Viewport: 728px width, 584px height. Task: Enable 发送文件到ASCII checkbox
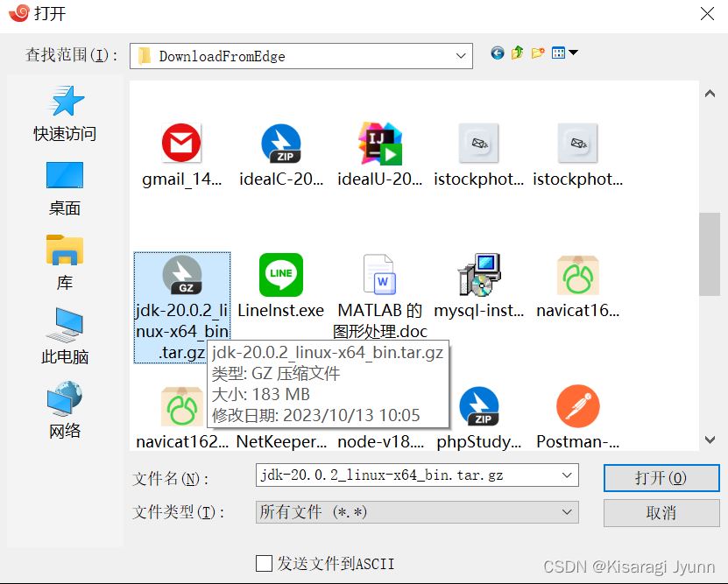tap(264, 564)
